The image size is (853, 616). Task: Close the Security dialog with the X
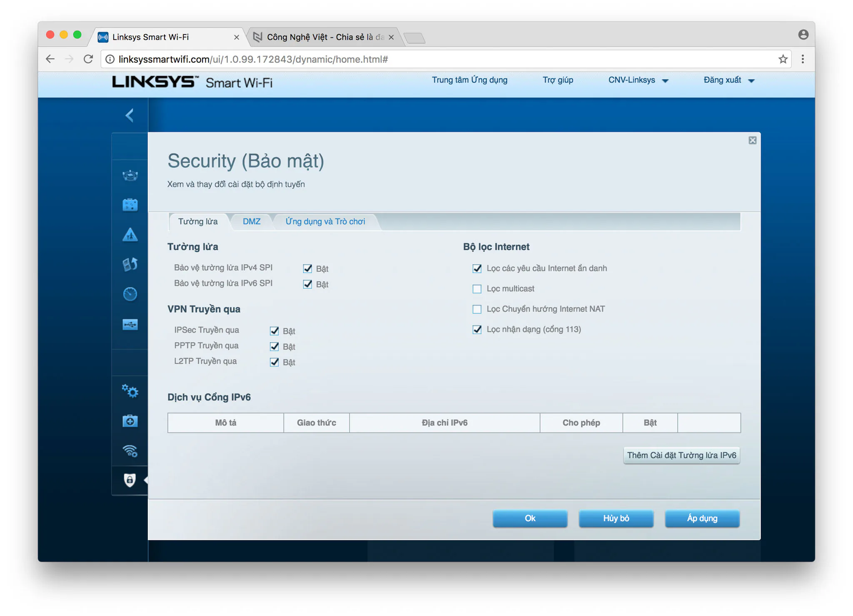point(752,140)
